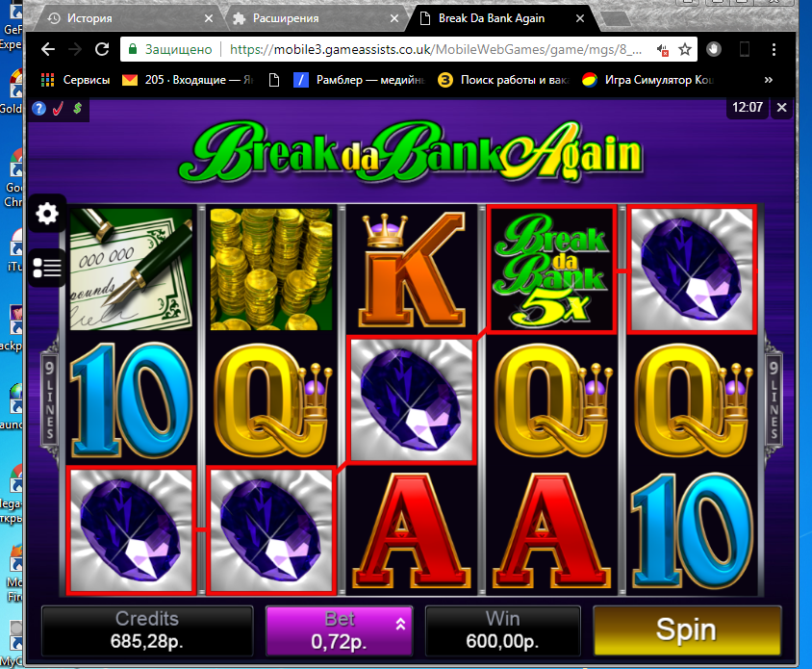Click the yellow Spin button

(687, 630)
